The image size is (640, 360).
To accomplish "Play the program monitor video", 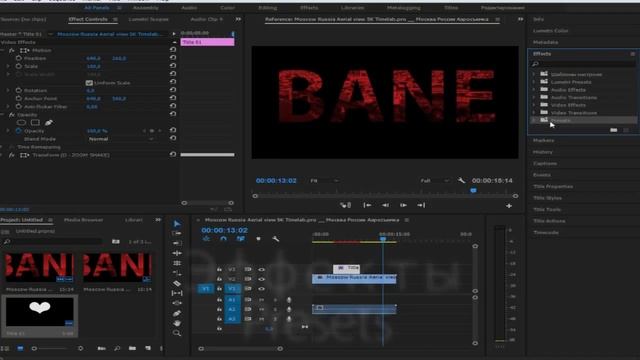I will (403, 205).
